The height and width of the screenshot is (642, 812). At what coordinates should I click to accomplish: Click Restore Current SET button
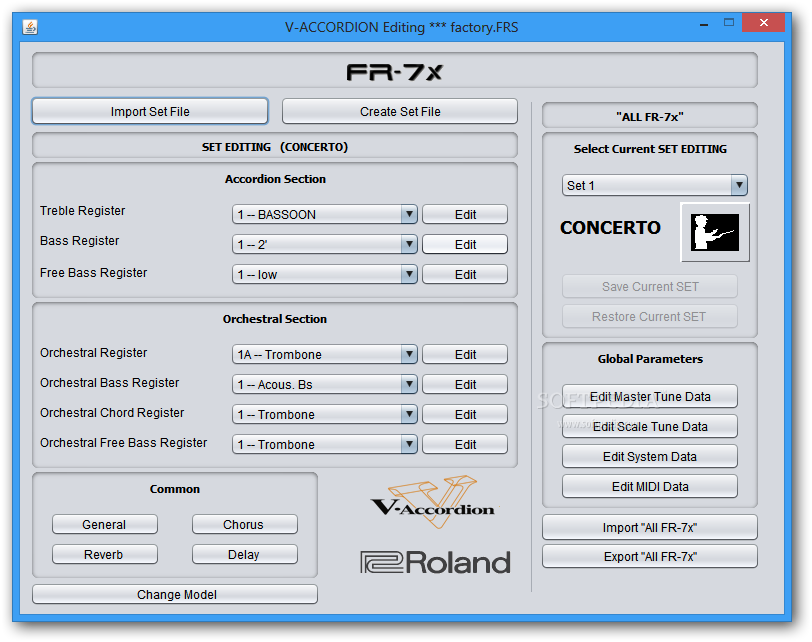coord(650,316)
